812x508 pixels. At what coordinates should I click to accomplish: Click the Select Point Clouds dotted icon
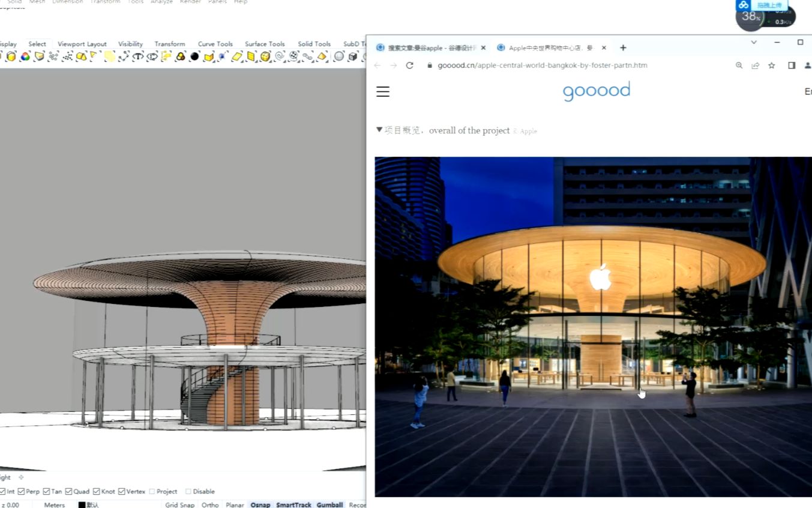click(67, 56)
